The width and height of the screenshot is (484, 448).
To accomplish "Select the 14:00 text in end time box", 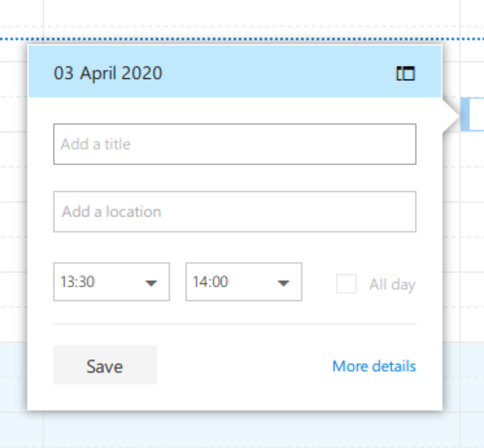I will (210, 282).
